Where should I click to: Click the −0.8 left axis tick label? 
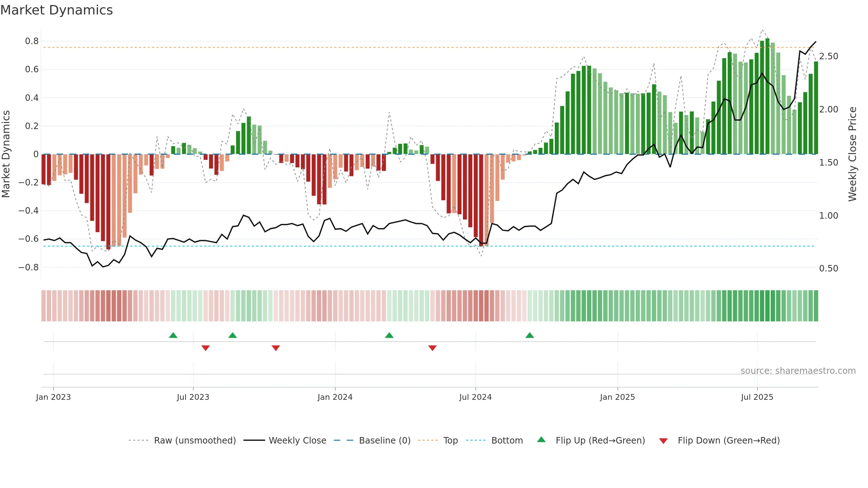[29, 267]
